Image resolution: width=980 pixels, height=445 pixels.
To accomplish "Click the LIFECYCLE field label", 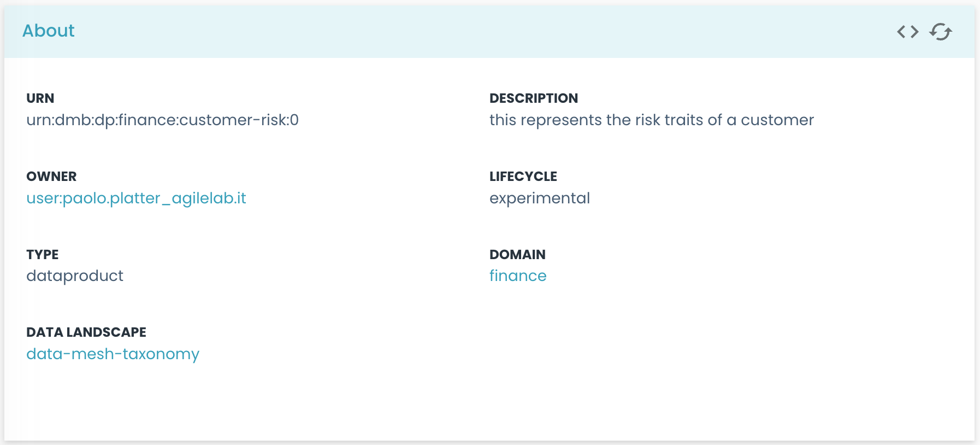I will point(523,177).
